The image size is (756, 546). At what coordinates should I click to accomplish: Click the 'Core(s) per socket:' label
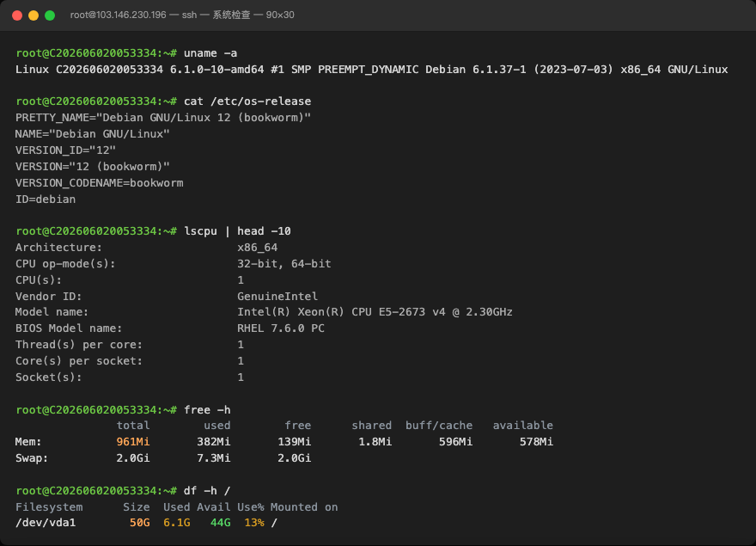click(x=79, y=361)
